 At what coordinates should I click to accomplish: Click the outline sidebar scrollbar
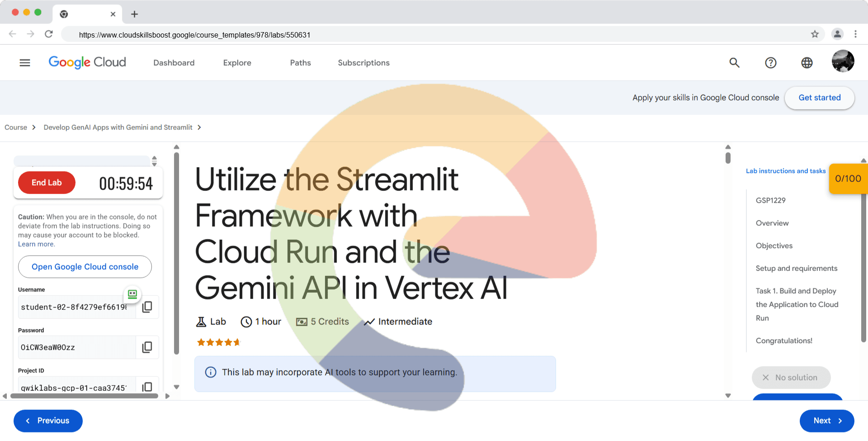[x=863, y=267]
